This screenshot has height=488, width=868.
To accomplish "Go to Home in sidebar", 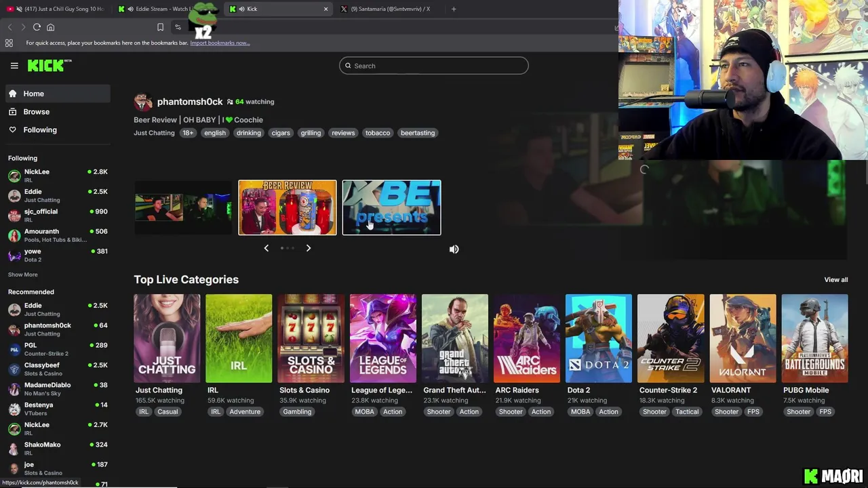I will click(x=58, y=94).
